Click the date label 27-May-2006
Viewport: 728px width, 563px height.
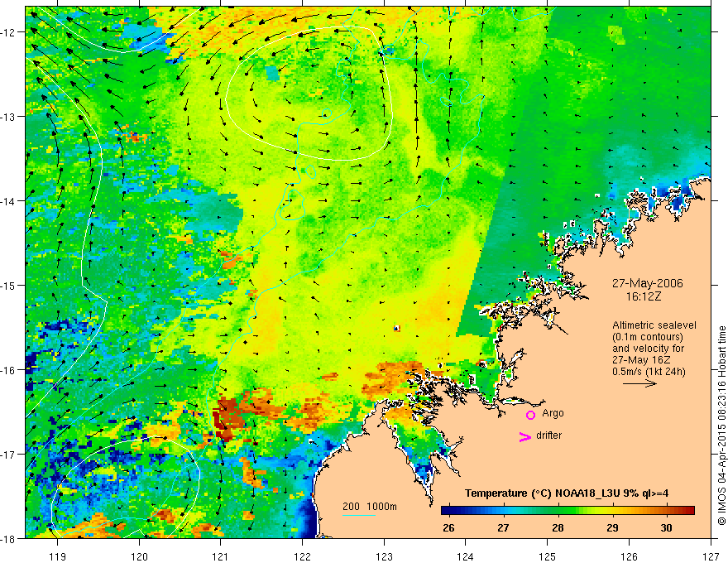point(647,283)
